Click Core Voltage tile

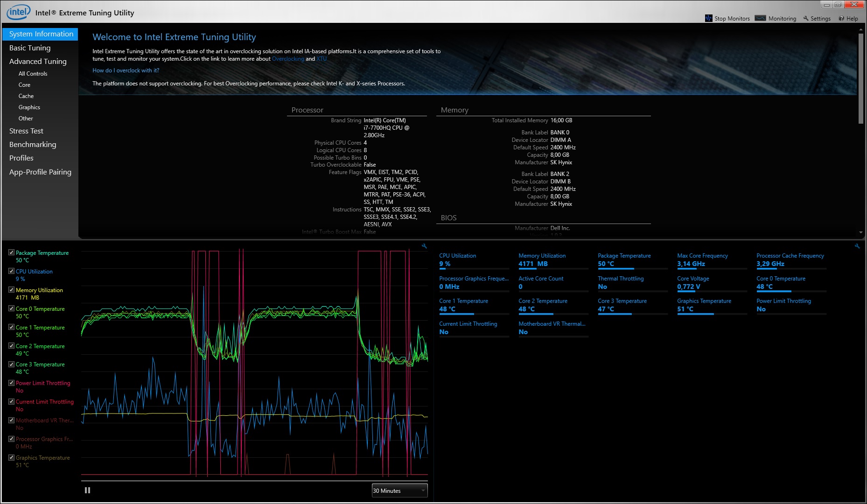(x=712, y=283)
